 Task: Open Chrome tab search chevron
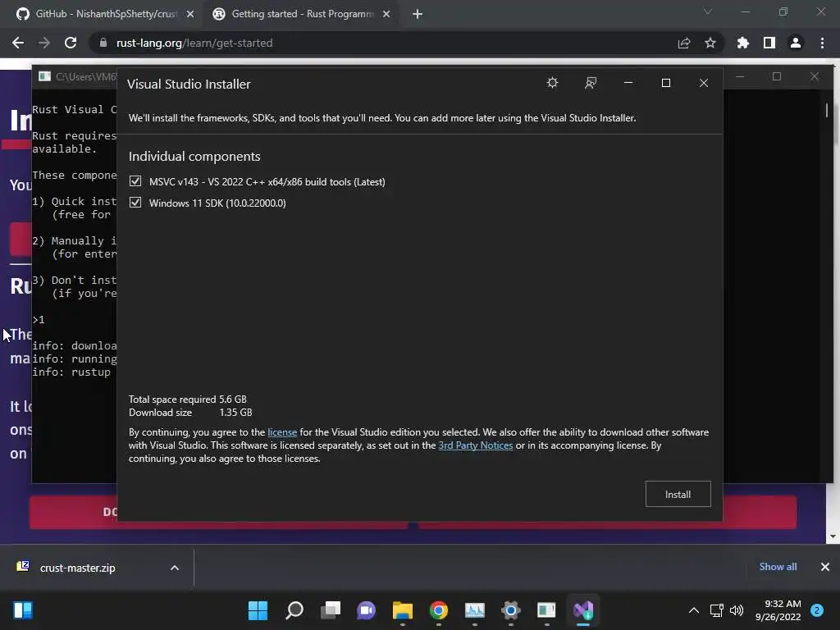(708, 11)
